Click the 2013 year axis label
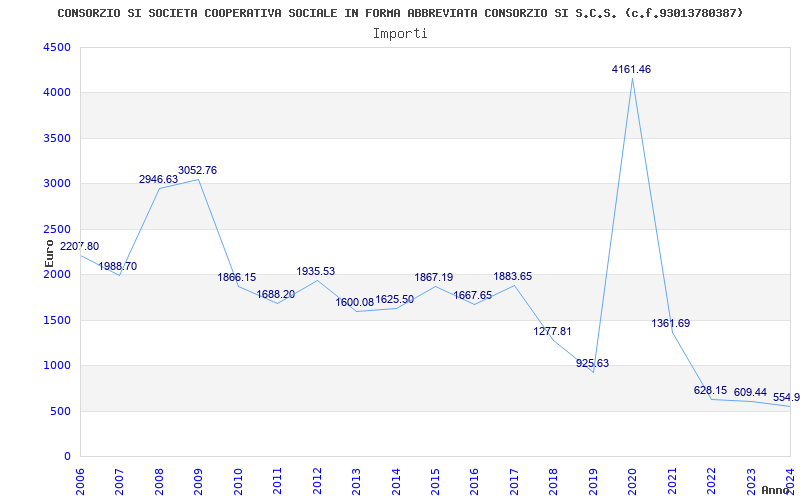Viewport: 800px width, 500px height. (x=356, y=481)
